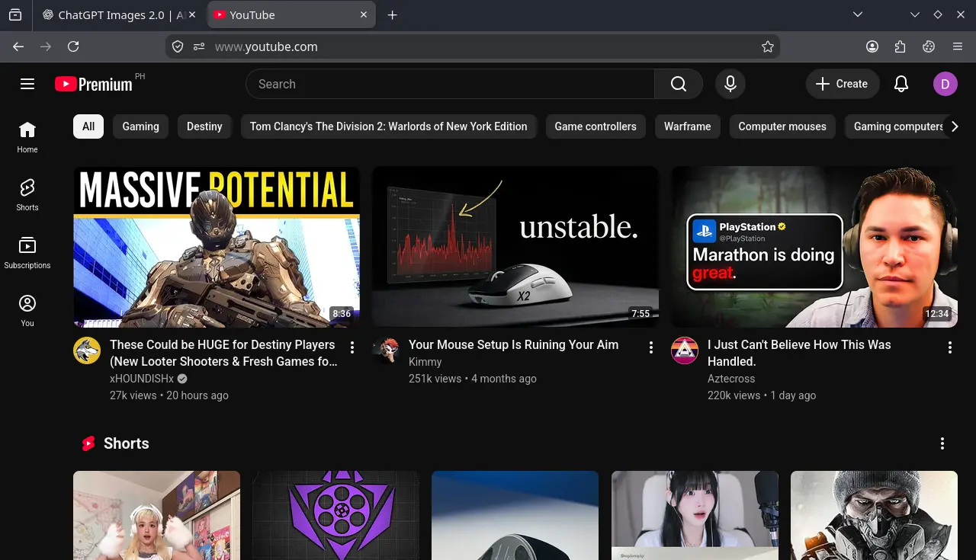
Task: Open Shorts section more options
Action: (x=942, y=443)
